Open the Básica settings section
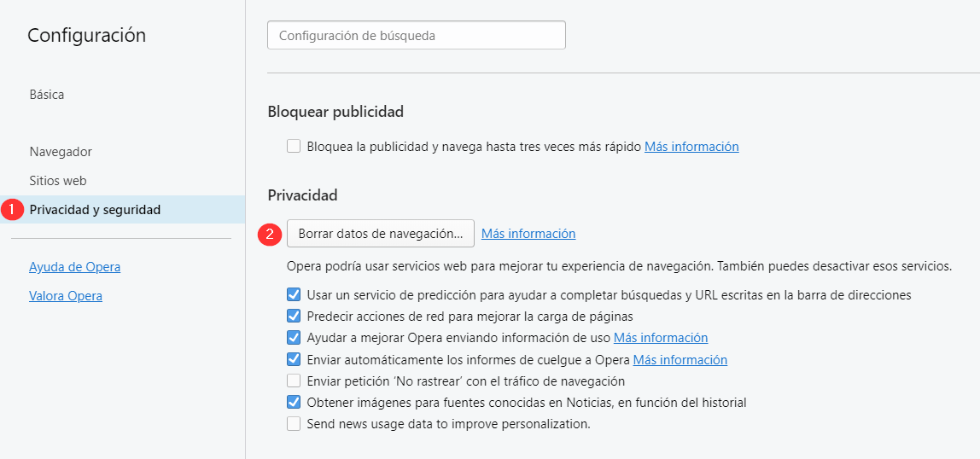 tap(47, 95)
